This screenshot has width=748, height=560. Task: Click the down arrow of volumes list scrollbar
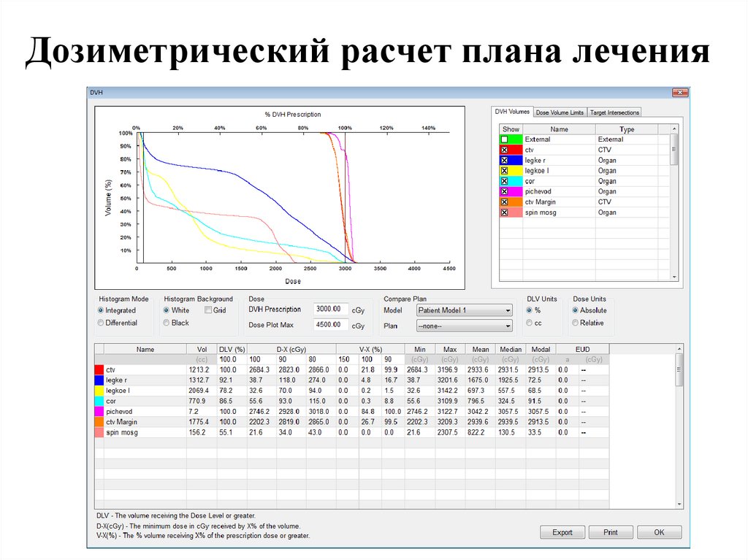click(x=674, y=277)
